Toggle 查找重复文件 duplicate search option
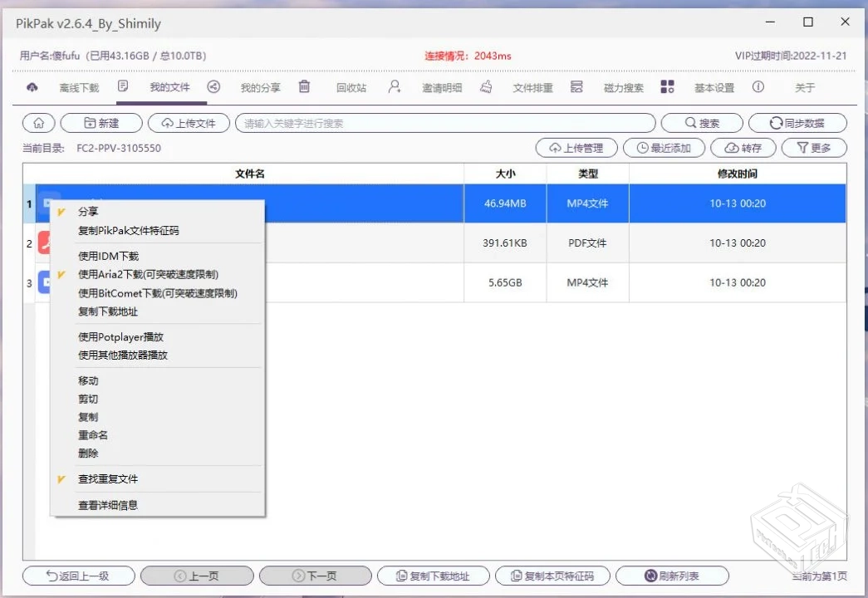 110,478
